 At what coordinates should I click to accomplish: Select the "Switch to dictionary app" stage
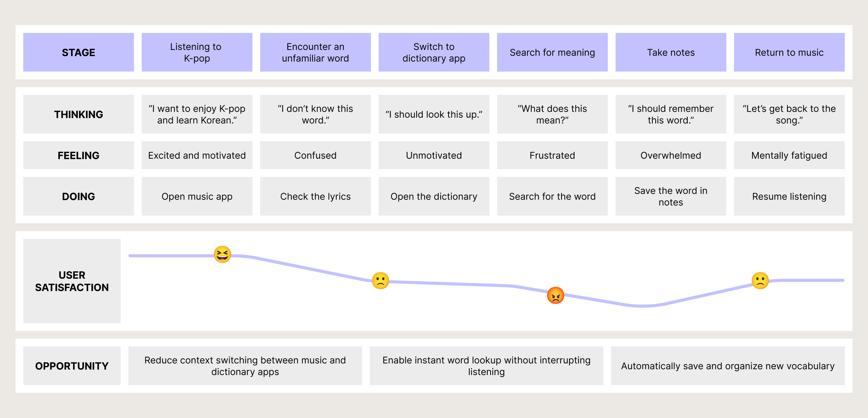click(x=434, y=52)
